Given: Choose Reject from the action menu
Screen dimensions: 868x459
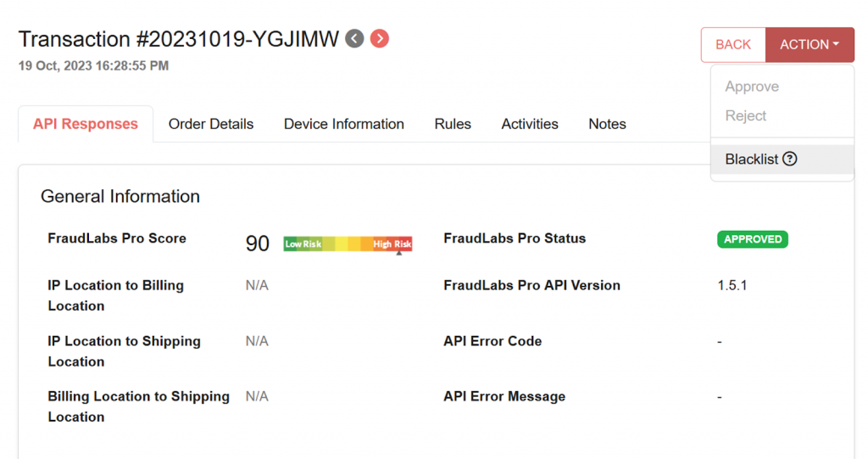Looking at the screenshot, I should pos(746,116).
